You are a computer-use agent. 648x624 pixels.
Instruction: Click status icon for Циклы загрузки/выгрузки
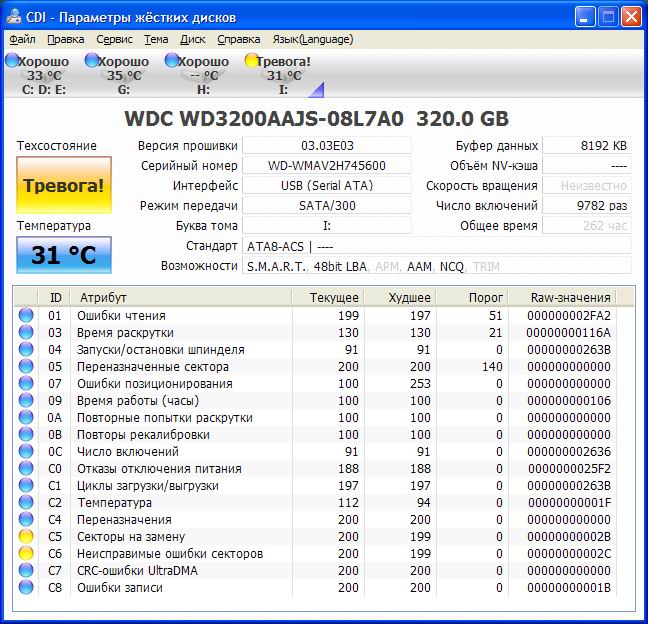26,485
